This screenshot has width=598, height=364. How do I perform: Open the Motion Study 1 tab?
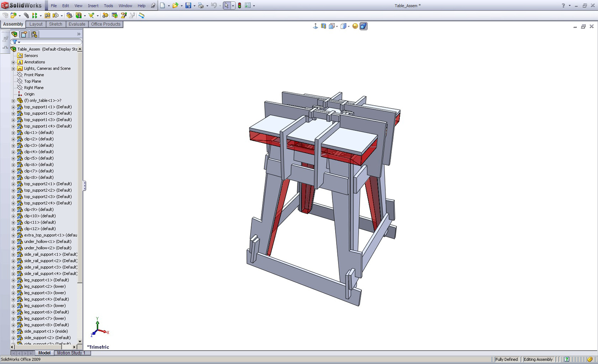pyautogui.click(x=71, y=353)
